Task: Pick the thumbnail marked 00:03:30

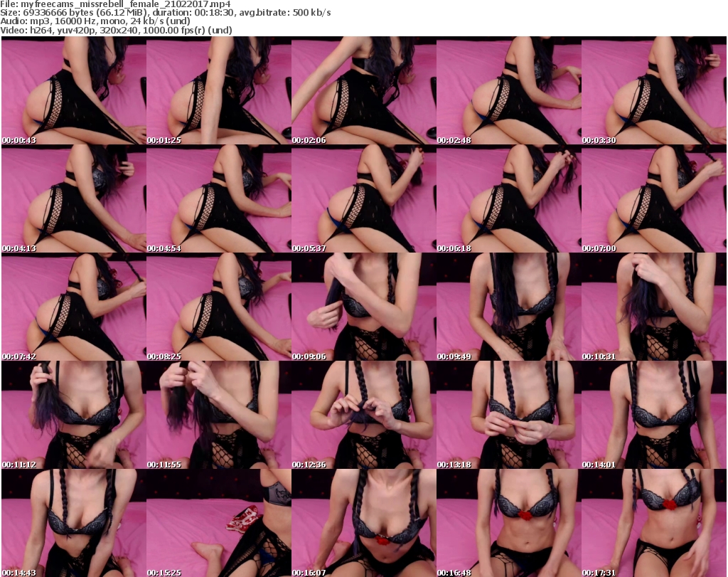Action: pyautogui.click(x=654, y=90)
